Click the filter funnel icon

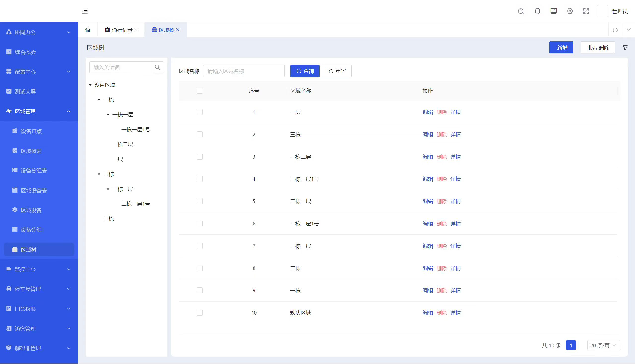point(625,48)
